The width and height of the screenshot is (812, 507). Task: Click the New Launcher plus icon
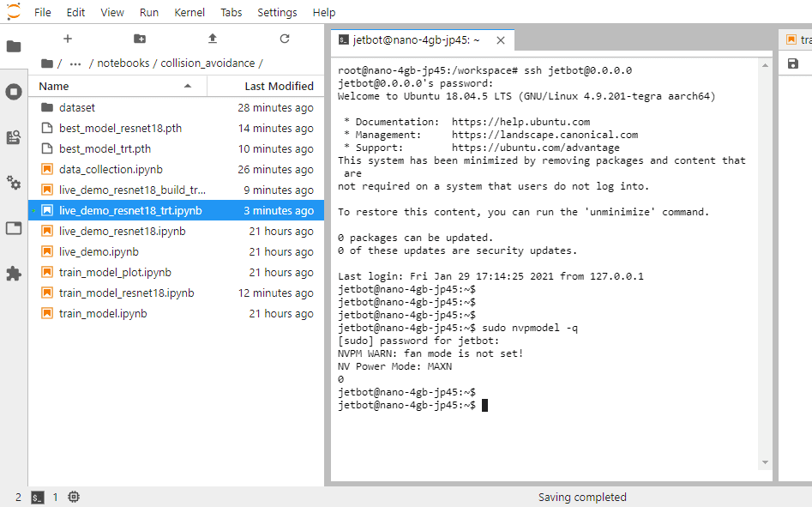click(68, 39)
